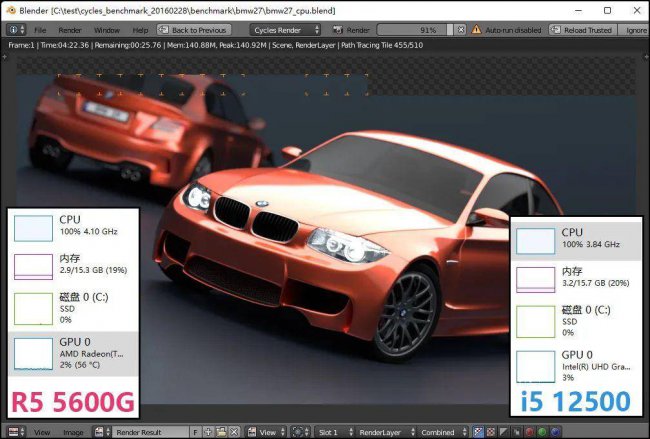Expand the side region plus at top-right corner

click(x=645, y=57)
